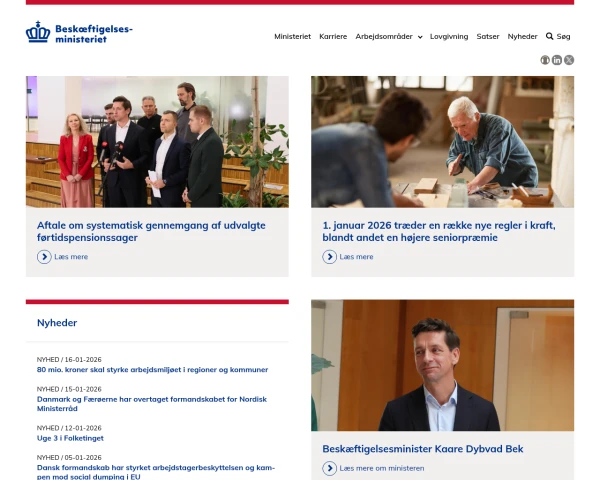
Task: Open Nyheder in the top navigation
Action: pos(522,36)
